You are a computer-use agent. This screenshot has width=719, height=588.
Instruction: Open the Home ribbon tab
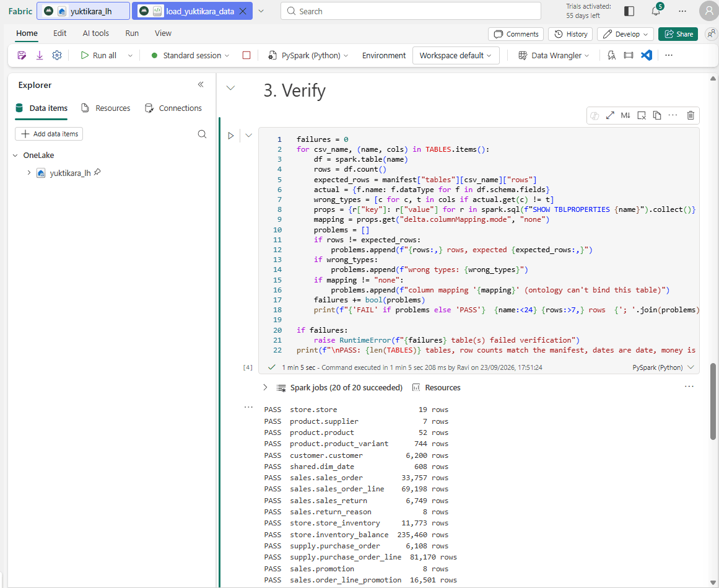tap(27, 33)
